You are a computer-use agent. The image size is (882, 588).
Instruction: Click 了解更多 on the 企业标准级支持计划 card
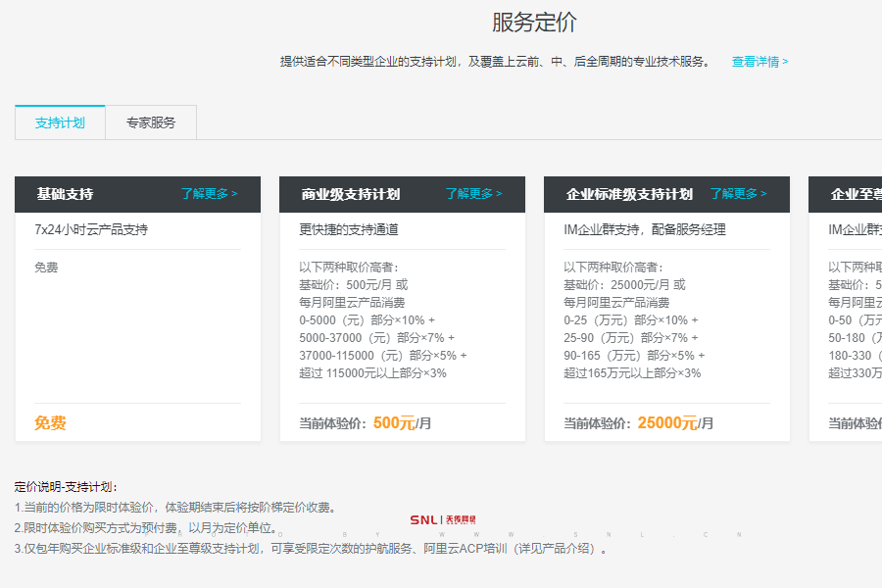coord(738,194)
